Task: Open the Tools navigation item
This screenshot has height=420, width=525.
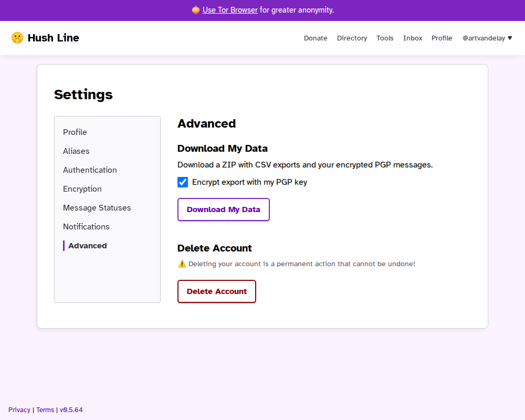Action: pyautogui.click(x=385, y=38)
